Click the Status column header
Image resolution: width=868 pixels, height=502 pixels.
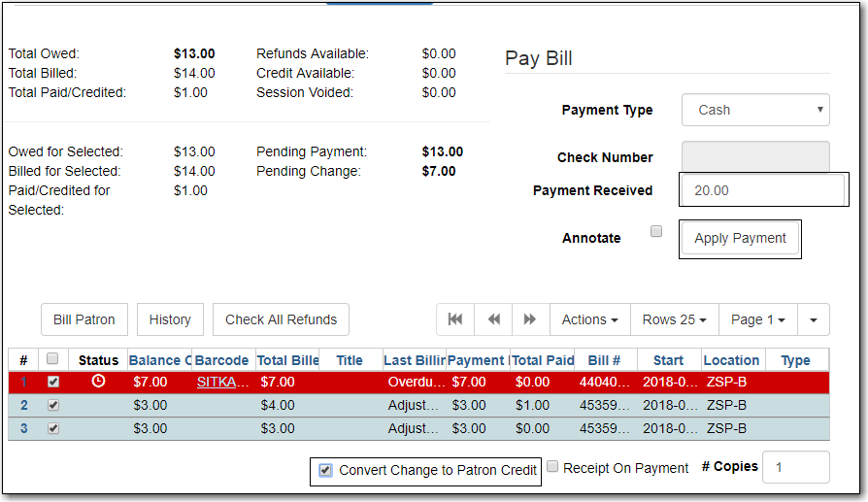click(98, 360)
